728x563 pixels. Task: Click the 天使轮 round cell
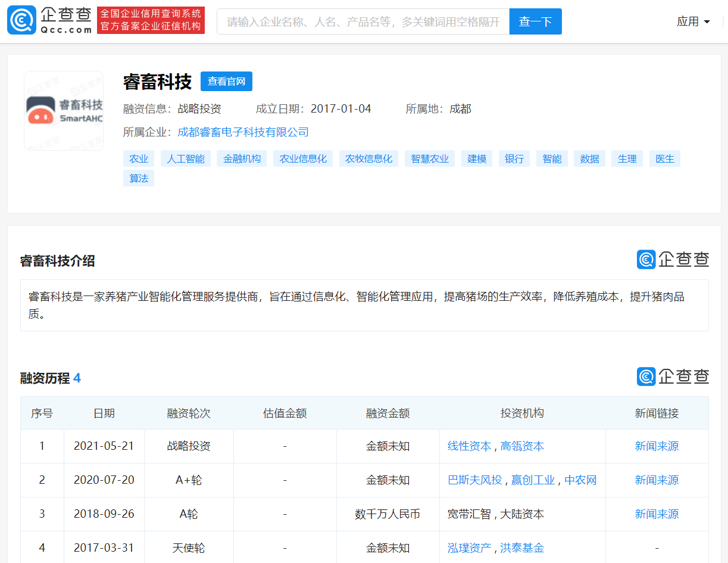[x=189, y=548]
